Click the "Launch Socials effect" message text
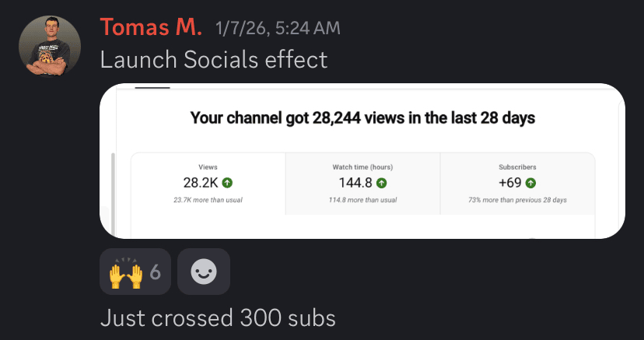The image size is (644, 340). (214, 59)
